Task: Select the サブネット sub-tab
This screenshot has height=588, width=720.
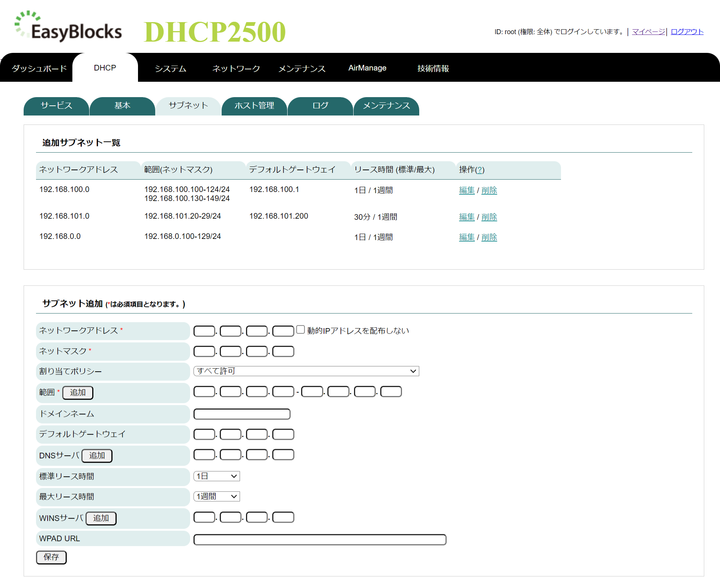Action: (x=188, y=105)
